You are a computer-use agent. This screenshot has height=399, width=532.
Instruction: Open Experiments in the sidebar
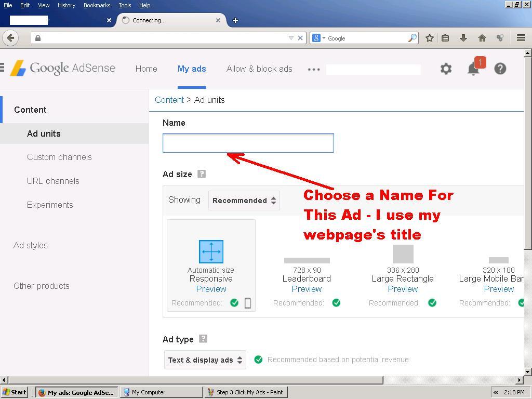tap(50, 205)
